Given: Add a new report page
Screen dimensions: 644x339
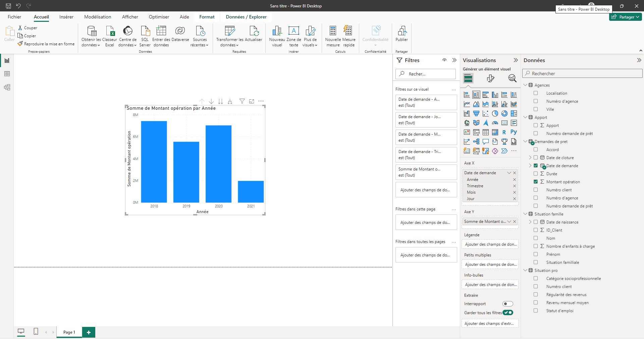Looking at the screenshot, I should tap(89, 332).
